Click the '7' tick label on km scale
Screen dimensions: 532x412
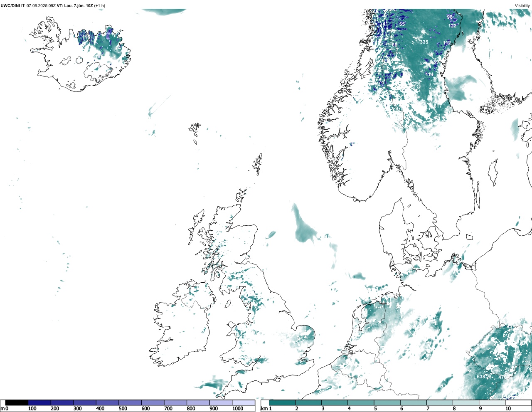point(428,409)
